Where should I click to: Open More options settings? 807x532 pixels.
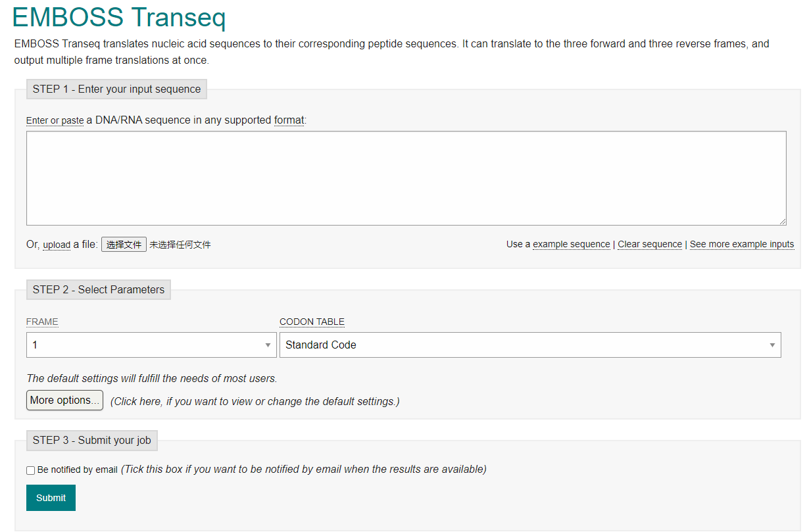tap(64, 400)
